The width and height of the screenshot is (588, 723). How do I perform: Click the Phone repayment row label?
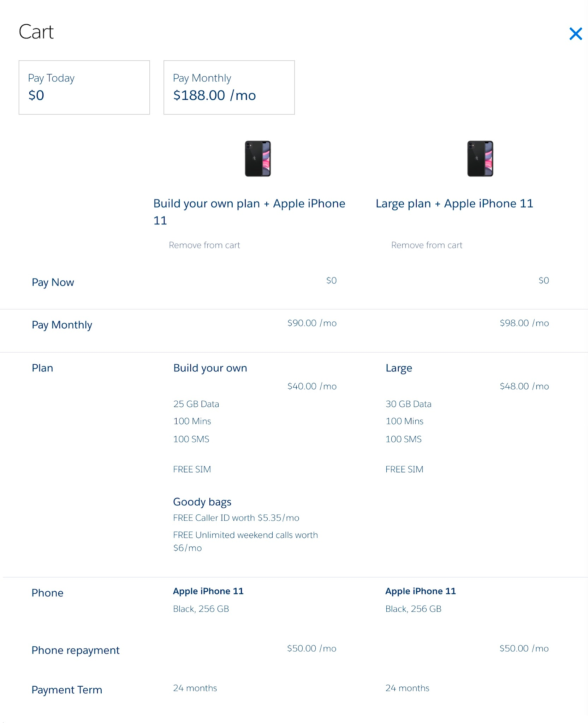pyautogui.click(x=76, y=650)
